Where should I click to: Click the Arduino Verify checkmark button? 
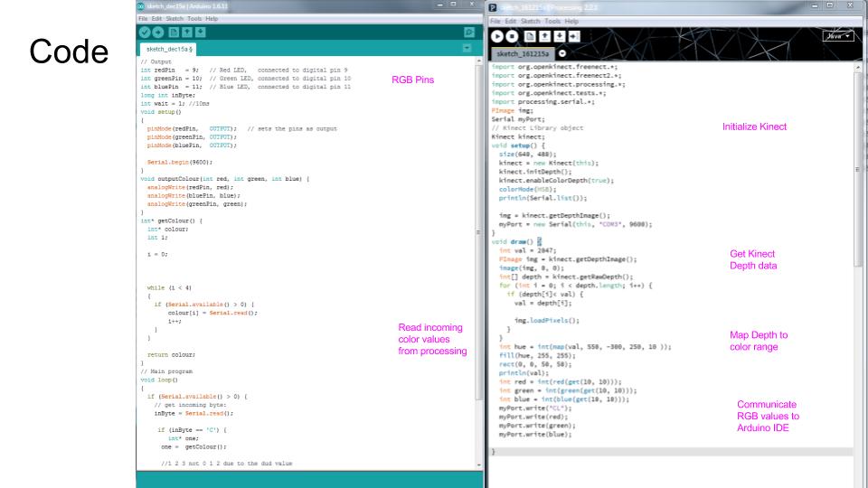point(144,32)
